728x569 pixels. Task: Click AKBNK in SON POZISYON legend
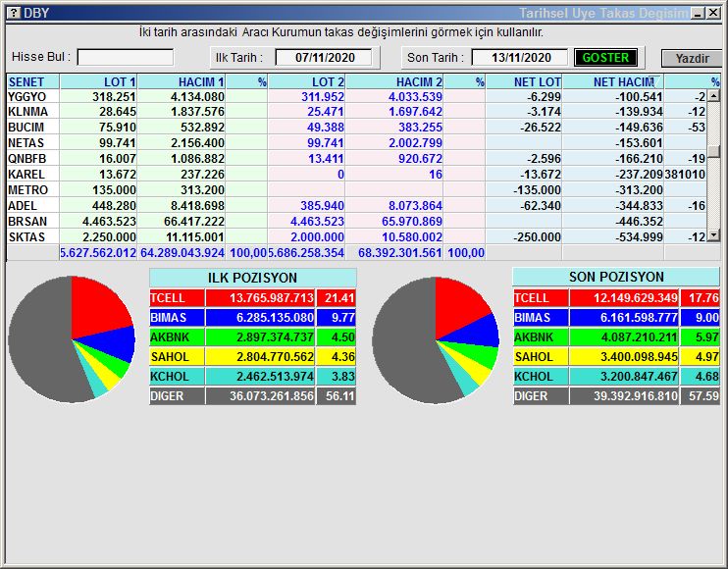point(541,336)
